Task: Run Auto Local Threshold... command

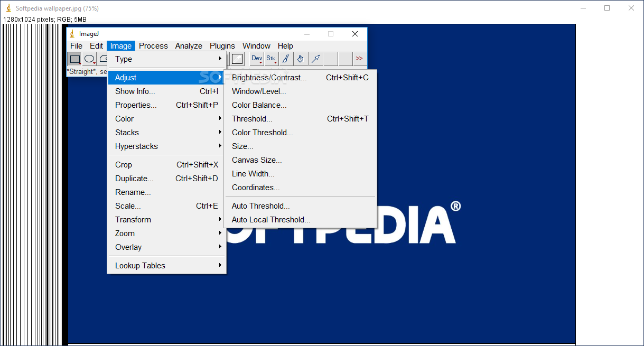Action: pos(301,220)
